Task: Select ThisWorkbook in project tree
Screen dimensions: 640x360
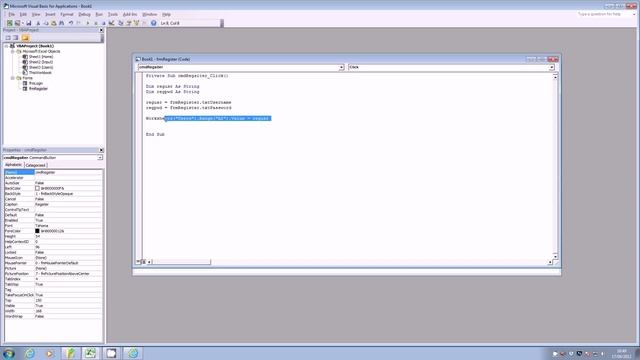Action: [x=40, y=73]
